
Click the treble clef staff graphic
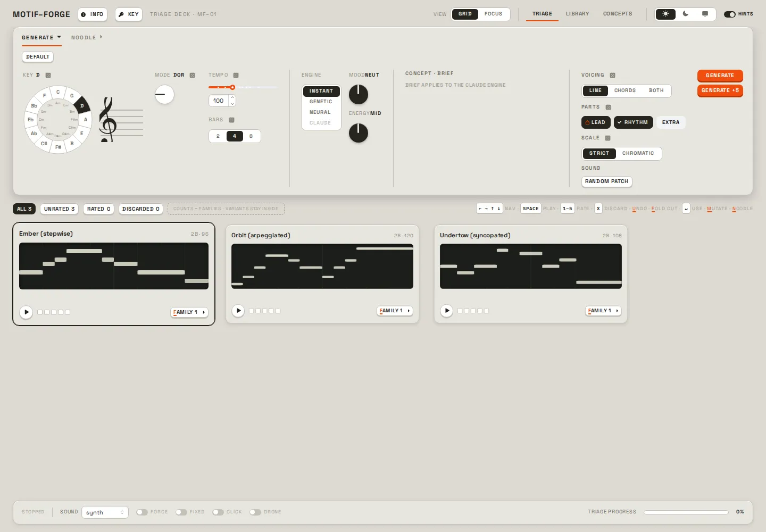pos(121,120)
